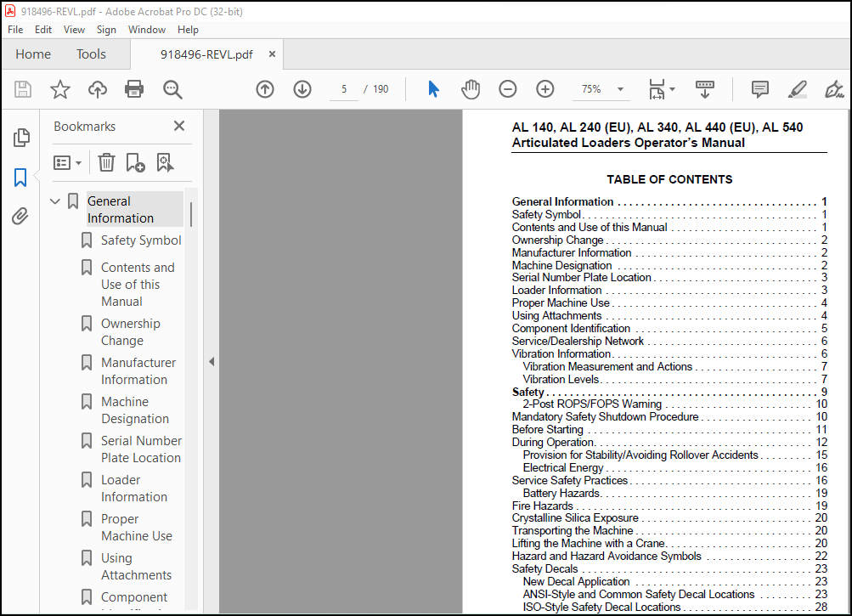
Task: Delete selected bookmark trash icon
Action: (106, 162)
